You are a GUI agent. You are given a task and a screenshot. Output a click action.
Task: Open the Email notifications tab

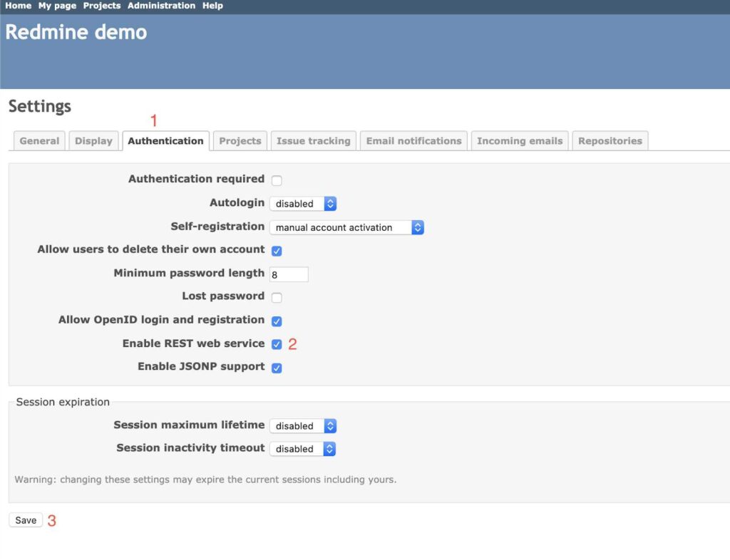point(413,140)
